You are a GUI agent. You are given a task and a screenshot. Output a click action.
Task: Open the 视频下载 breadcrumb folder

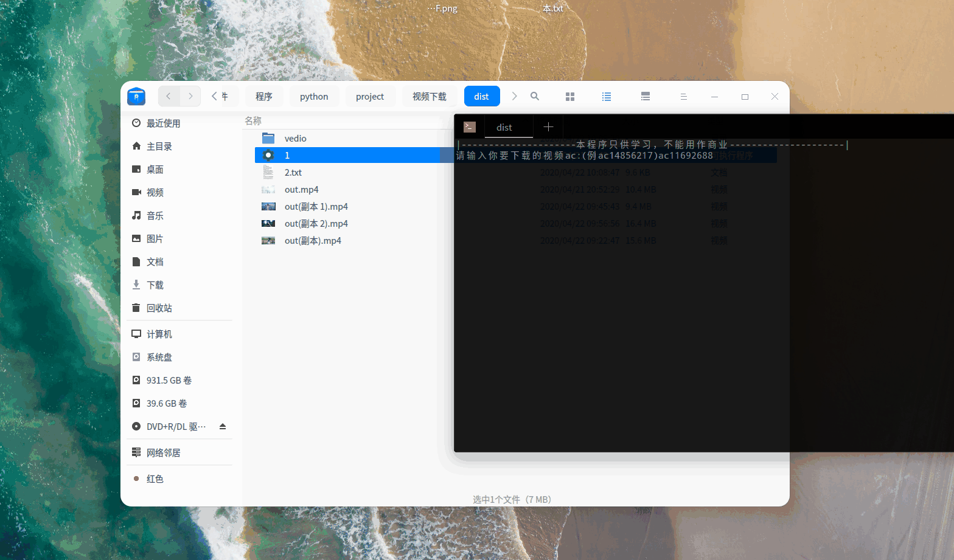pyautogui.click(x=430, y=97)
